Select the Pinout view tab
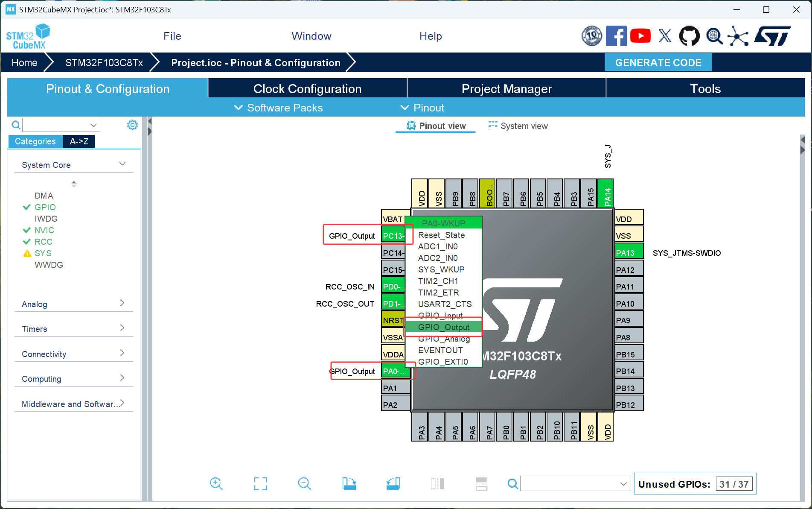812x509 pixels. [436, 126]
